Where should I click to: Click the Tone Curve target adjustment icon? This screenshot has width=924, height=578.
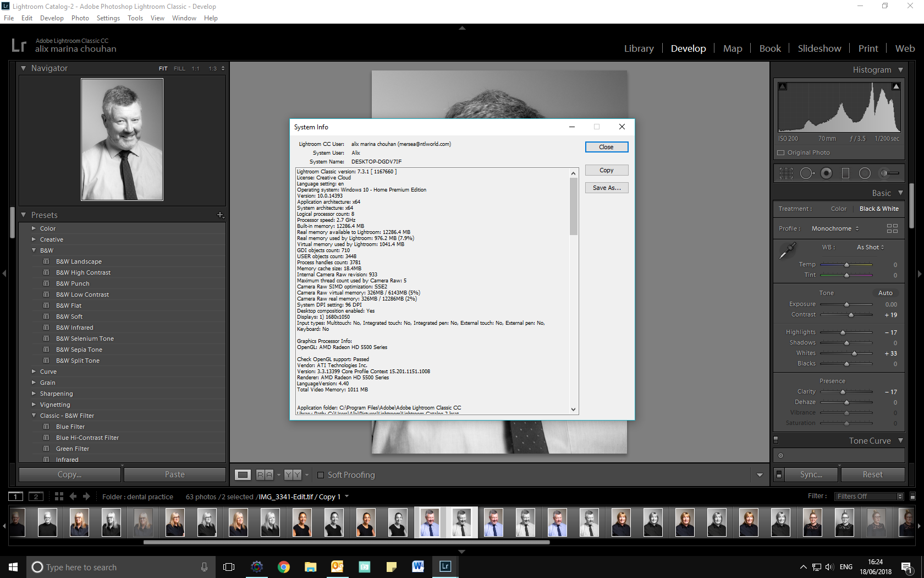click(780, 455)
